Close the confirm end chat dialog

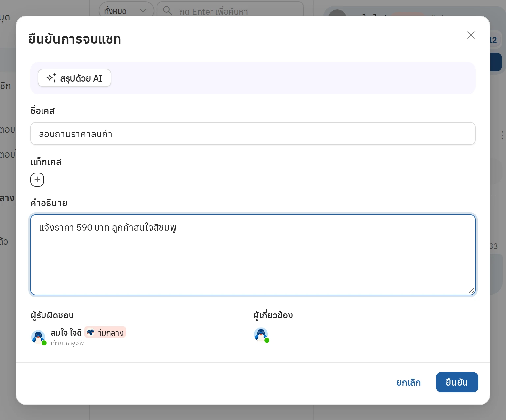point(471,35)
